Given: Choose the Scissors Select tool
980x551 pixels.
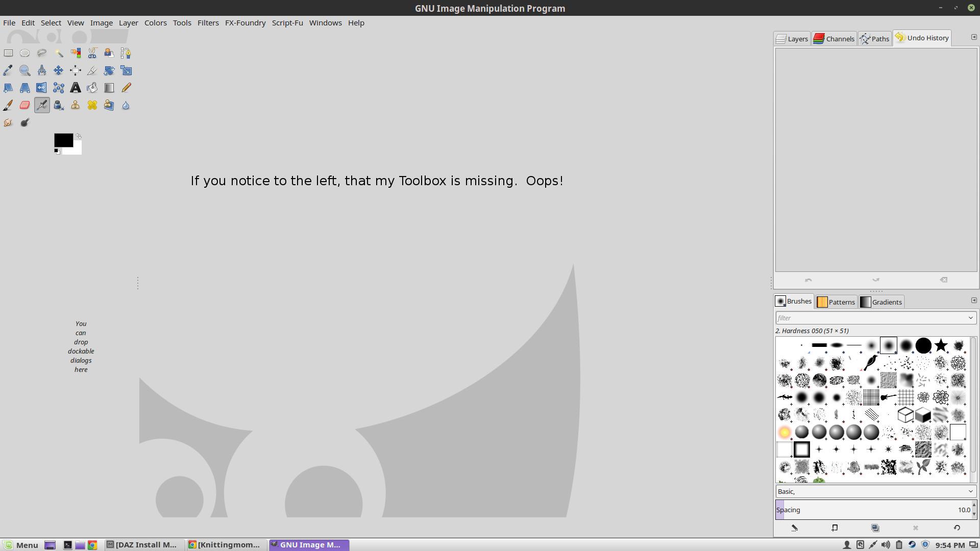Looking at the screenshot, I should click(92, 53).
